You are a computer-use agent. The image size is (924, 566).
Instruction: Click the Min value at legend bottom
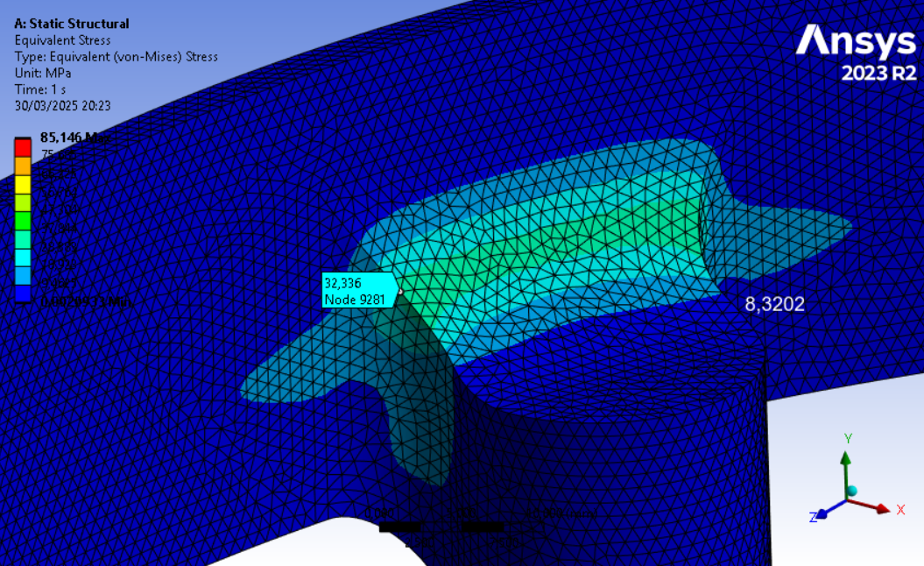click(86, 301)
